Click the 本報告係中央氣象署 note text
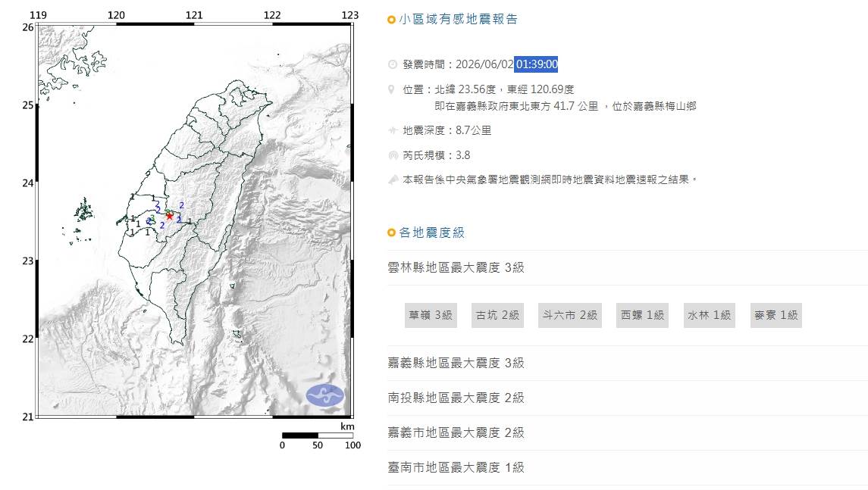Image resolution: width=868 pixels, height=490 pixels. [x=550, y=179]
